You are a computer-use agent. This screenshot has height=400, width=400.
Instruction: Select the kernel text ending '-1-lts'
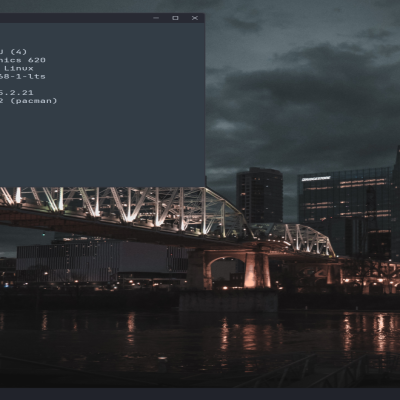tap(23, 76)
